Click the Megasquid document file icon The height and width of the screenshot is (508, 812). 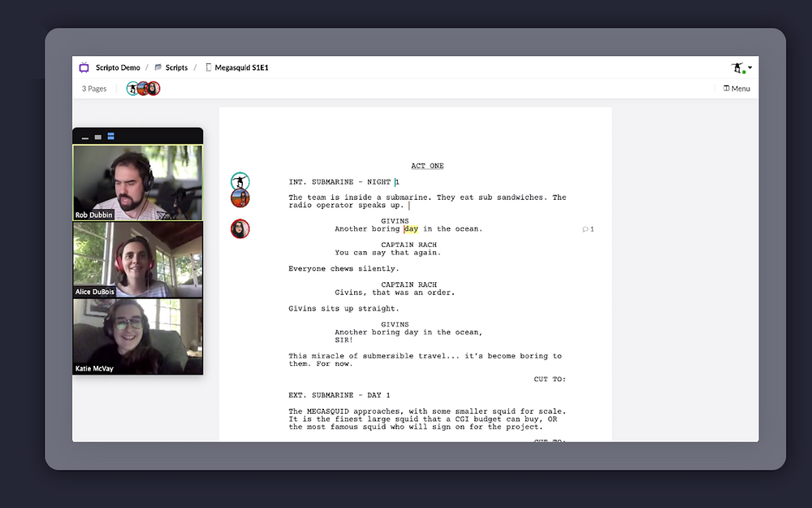[x=208, y=67]
